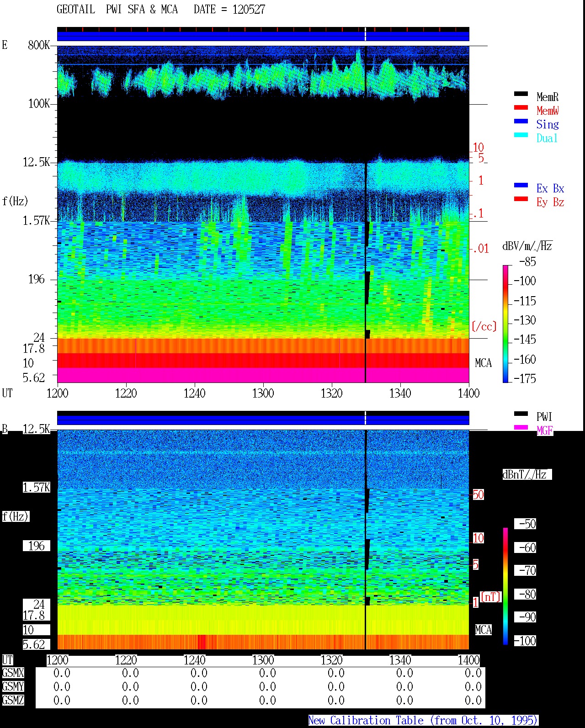Image resolution: width=585 pixels, height=728 pixels.
Task: Click the dBnT magnetic field color bar
Action: coord(505,586)
